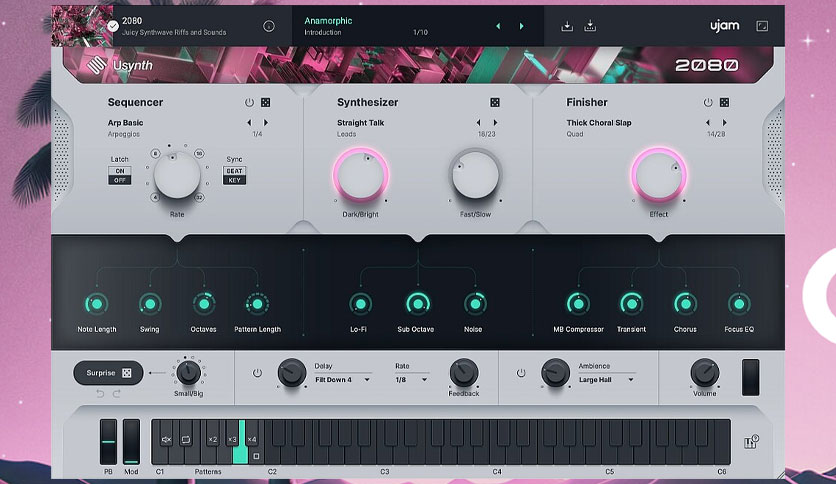Select the x2 pattern key

(x=213, y=440)
